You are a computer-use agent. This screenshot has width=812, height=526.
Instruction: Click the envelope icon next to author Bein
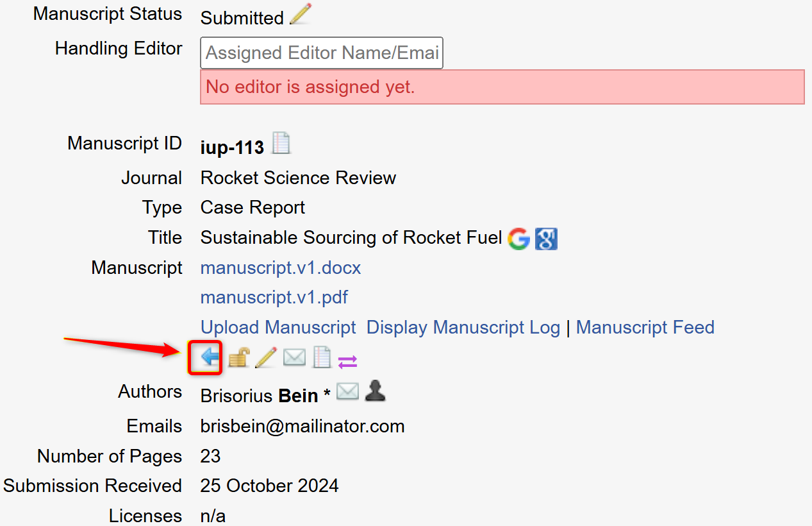click(x=347, y=391)
